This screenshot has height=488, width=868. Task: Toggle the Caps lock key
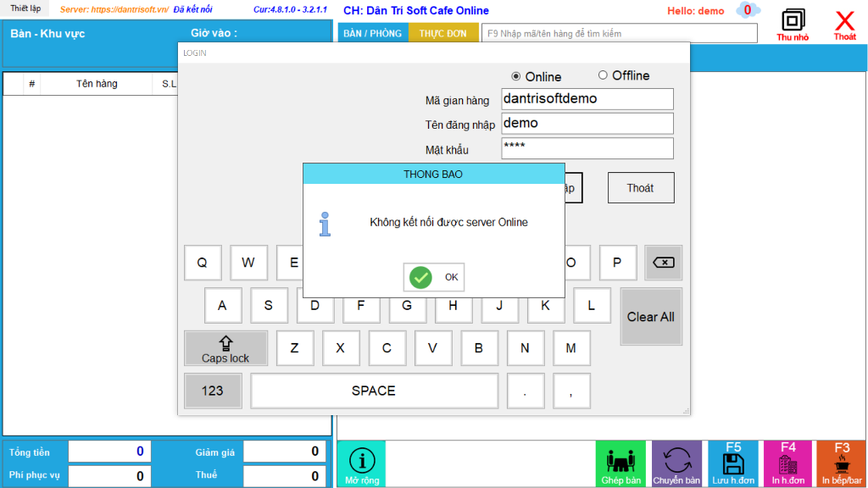(225, 348)
